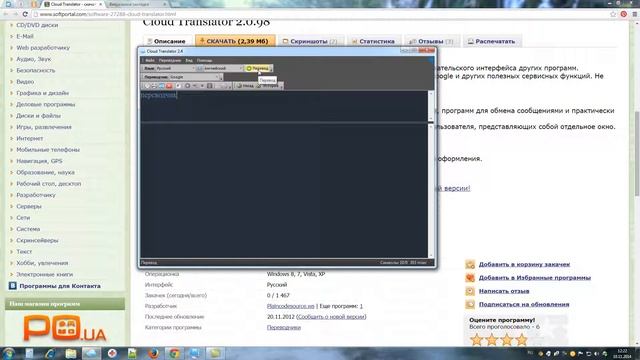
Task: Expand the CD/DVD диски category
Action: (x=37, y=25)
